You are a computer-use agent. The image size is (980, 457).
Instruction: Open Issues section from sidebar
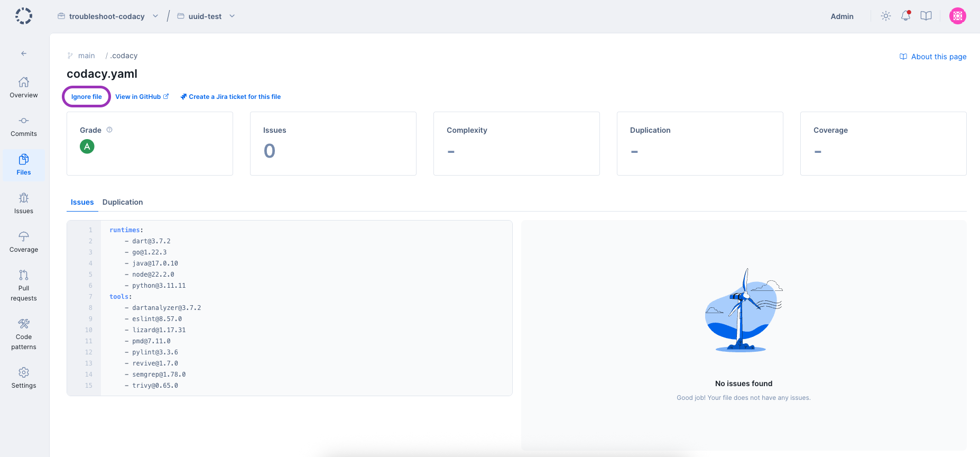tap(24, 204)
